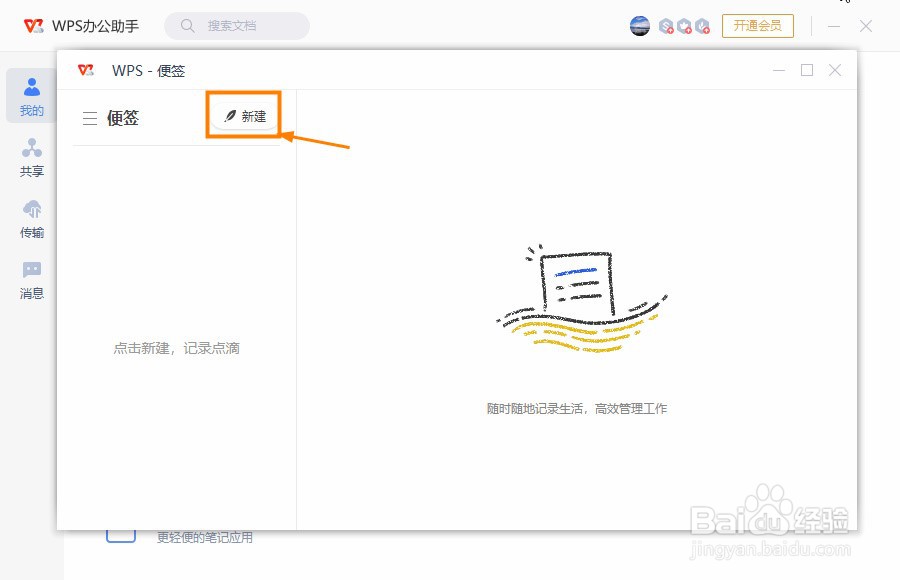The height and width of the screenshot is (580, 900).
Task: Click the WPS办公助手 logo icon
Action: 33,26
